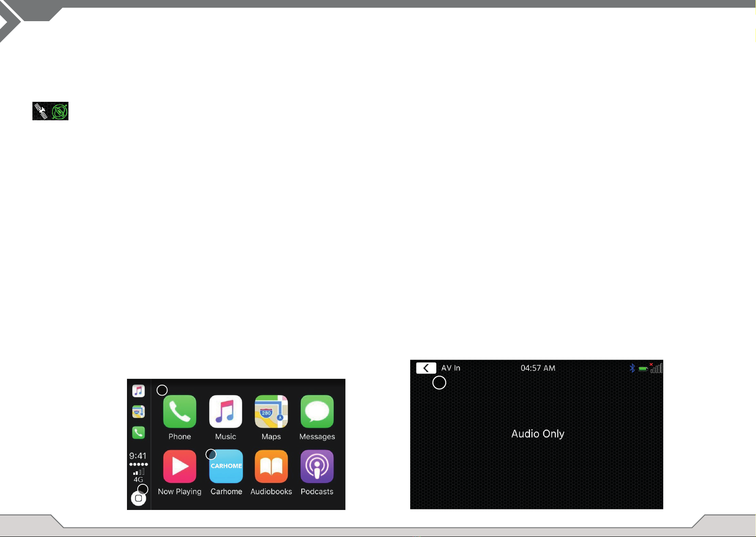
Task: Open the Now Playing app
Action: 180,466
